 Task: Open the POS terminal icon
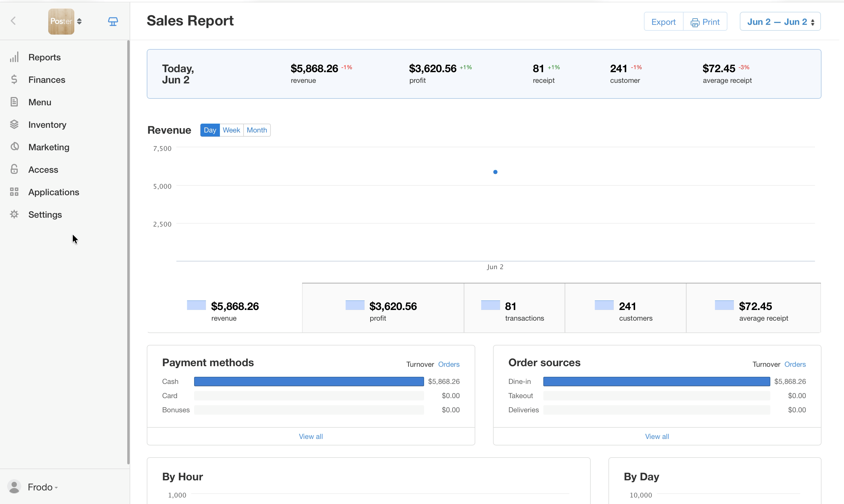click(x=113, y=22)
